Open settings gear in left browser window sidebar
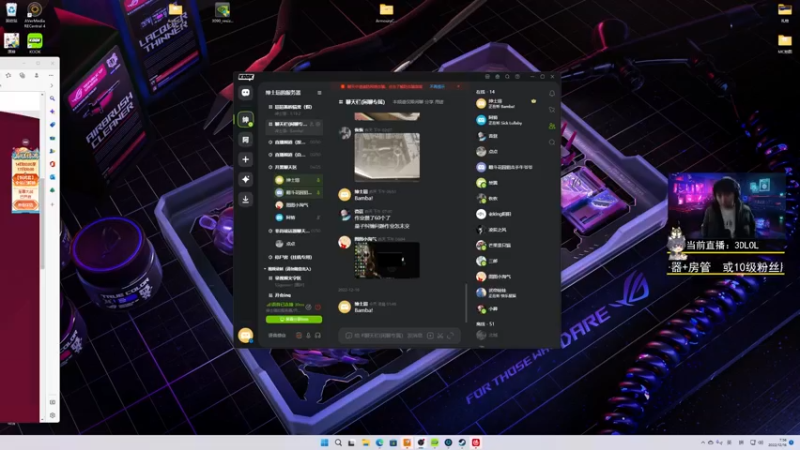Viewport: 800px width, 450px height. 52,415
